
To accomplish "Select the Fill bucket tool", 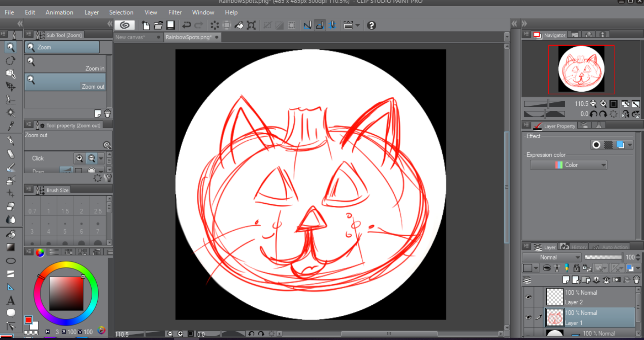I will click(x=10, y=234).
